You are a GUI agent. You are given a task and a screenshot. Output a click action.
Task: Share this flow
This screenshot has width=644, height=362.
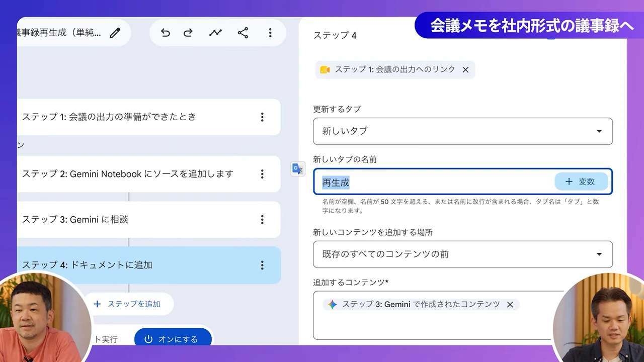243,33
